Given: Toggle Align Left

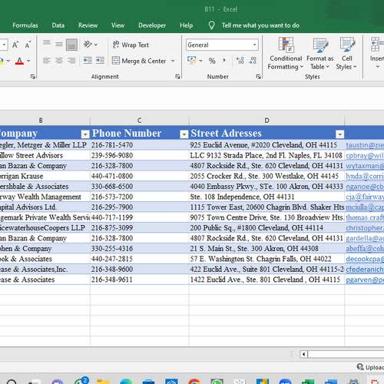Looking at the screenshot, I should (47, 61).
